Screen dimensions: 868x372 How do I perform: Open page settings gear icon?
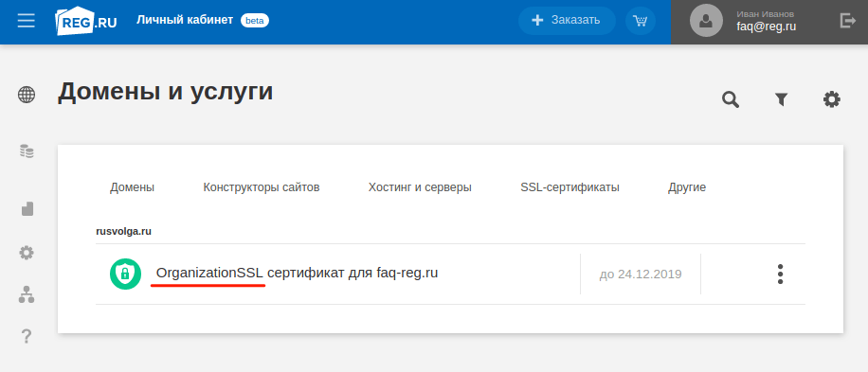click(x=831, y=99)
